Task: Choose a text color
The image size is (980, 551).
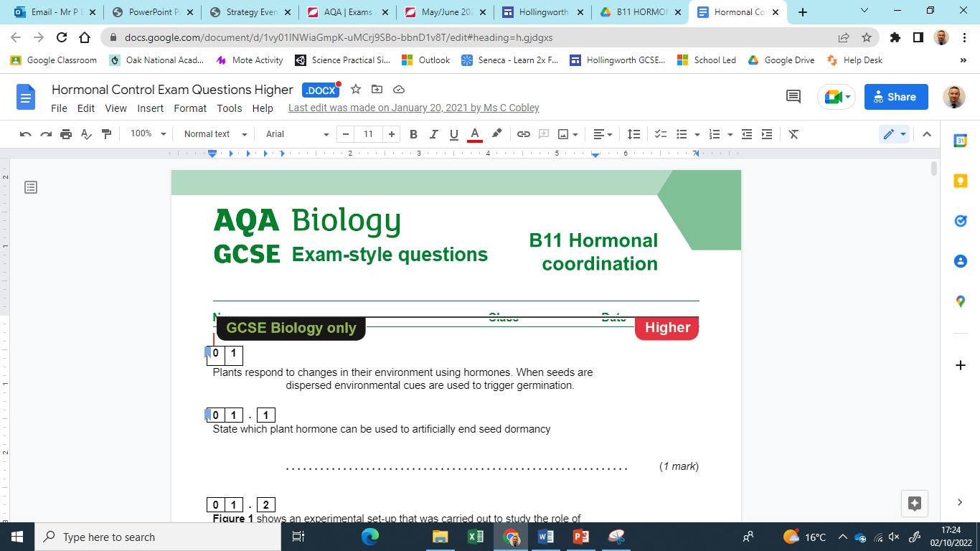Action: coord(474,134)
